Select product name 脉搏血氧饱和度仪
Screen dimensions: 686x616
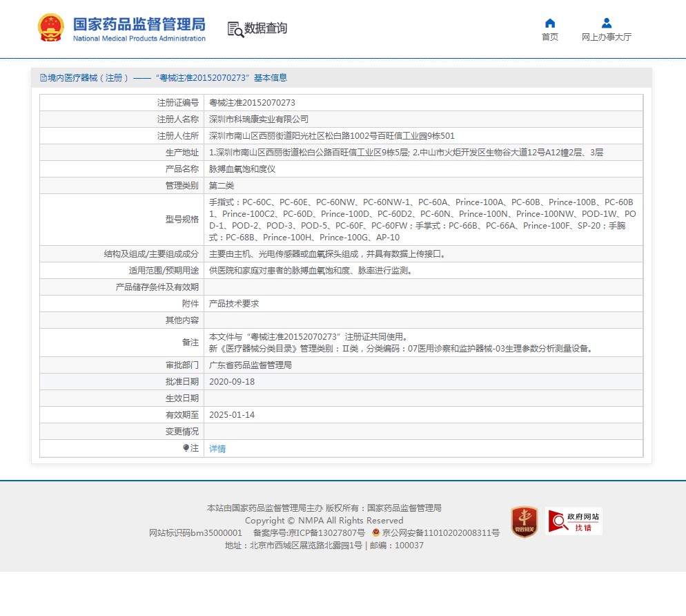click(x=242, y=169)
